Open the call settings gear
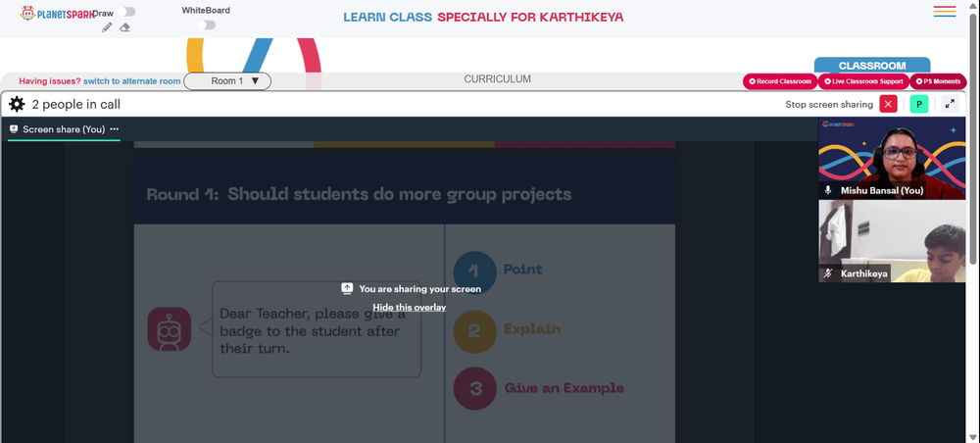Viewport: 980px width, 443px height. (17, 104)
